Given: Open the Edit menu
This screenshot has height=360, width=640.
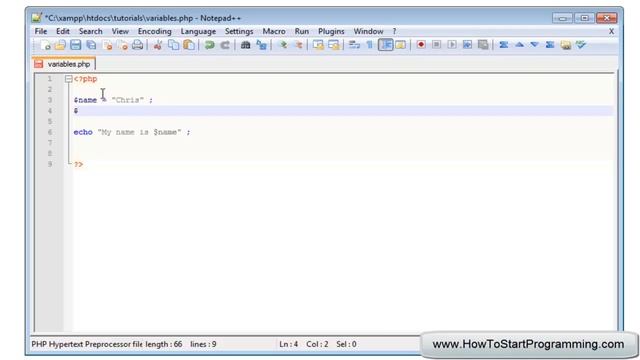Looking at the screenshot, I should coord(62,31).
